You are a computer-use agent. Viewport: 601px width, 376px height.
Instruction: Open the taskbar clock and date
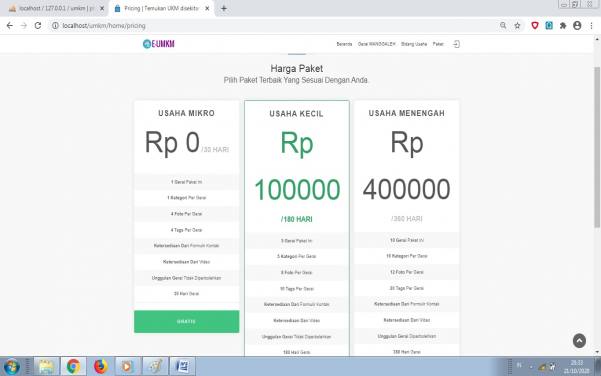576,367
